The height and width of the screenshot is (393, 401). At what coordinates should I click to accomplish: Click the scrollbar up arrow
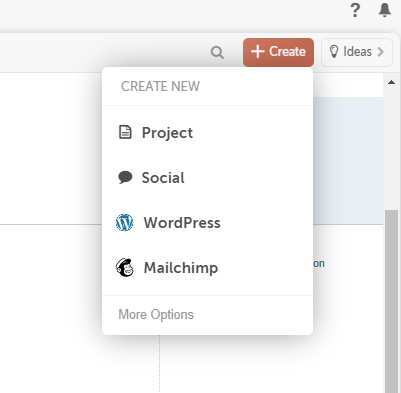click(x=392, y=82)
